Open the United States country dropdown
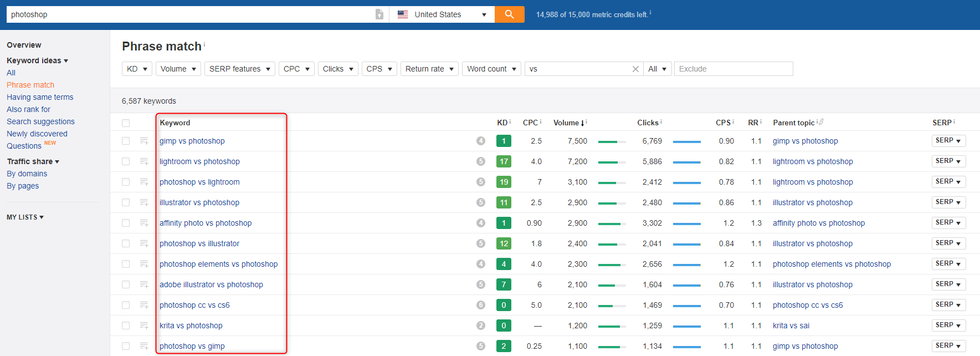 [x=442, y=14]
